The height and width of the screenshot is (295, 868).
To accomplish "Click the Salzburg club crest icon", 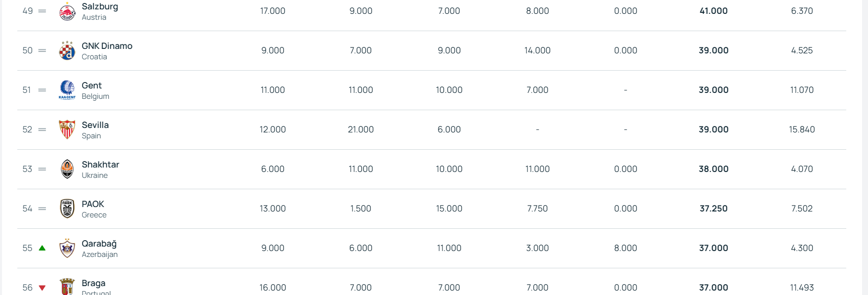I will click(x=67, y=11).
